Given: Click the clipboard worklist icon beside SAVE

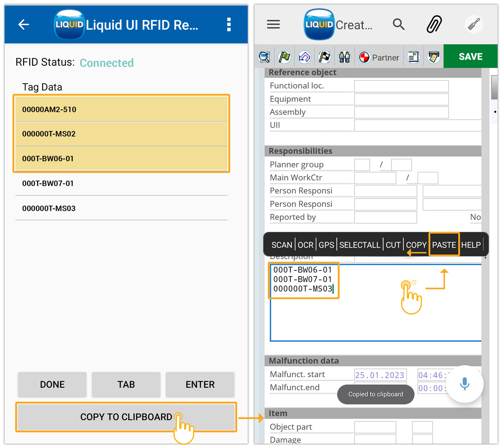Looking at the screenshot, I should [433, 56].
